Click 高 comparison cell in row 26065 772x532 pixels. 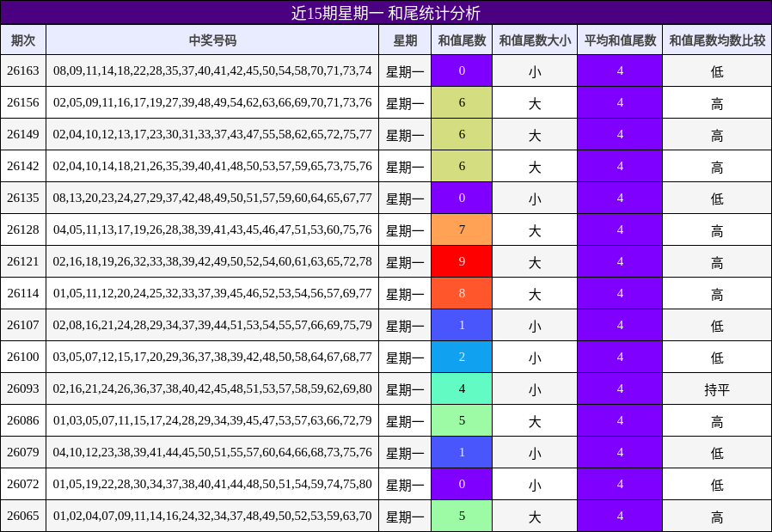pyautogui.click(x=717, y=516)
